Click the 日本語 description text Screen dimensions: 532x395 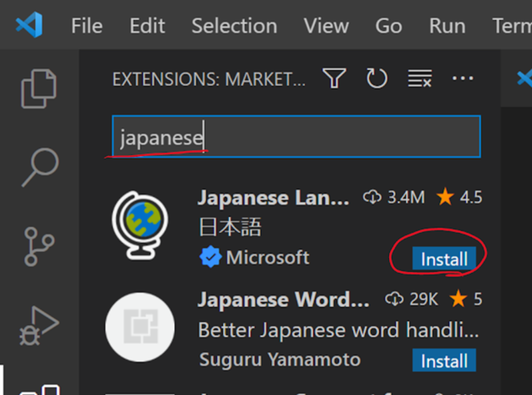click(x=230, y=227)
